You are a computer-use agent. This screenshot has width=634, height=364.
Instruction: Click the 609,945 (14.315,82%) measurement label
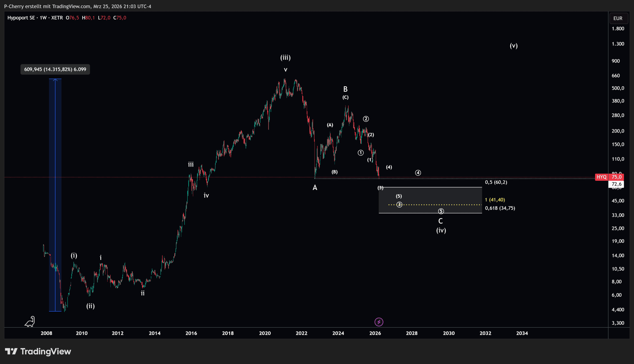pyautogui.click(x=55, y=69)
